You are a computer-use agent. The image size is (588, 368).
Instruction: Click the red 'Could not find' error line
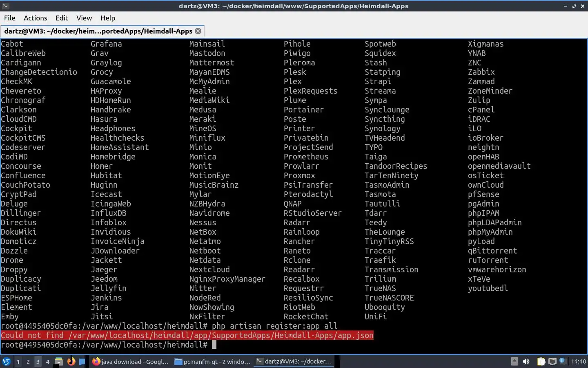[187, 335]
